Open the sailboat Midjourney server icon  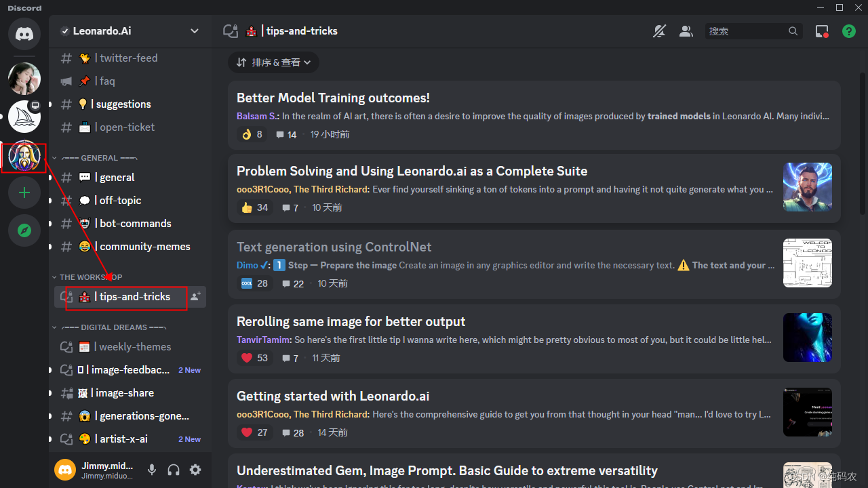24,117
